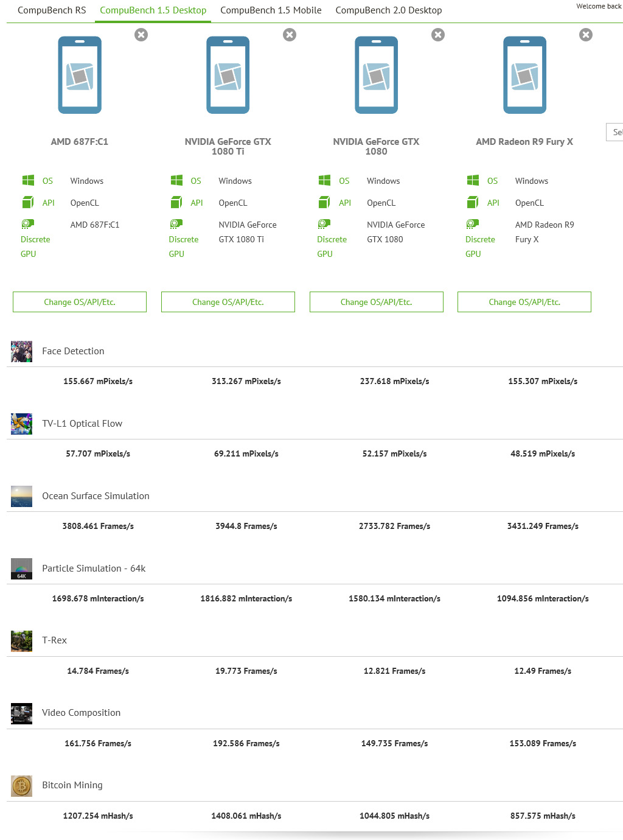Click the Face Detection test thumbnail icon

[21, 352]
